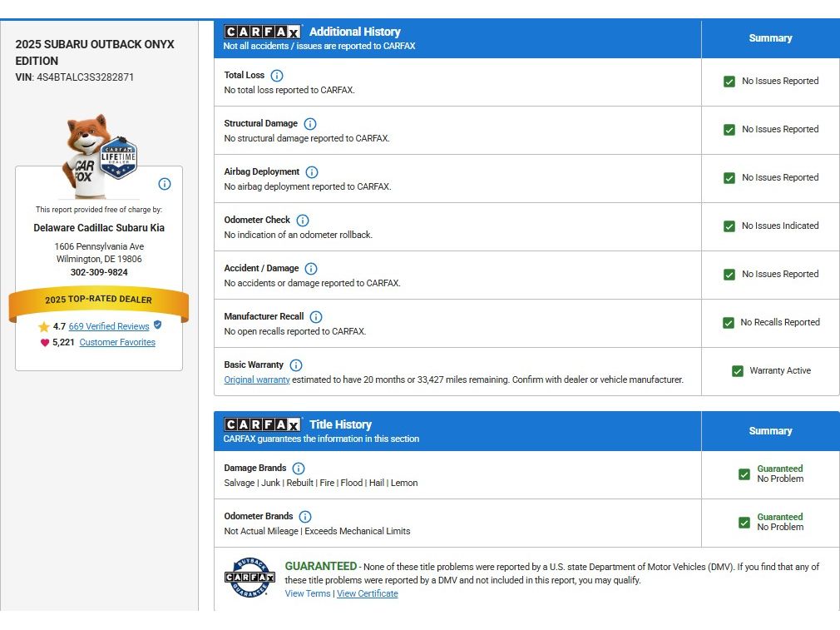Open the View Certificate link
The image size is (840, 630).
click(368, 593)
